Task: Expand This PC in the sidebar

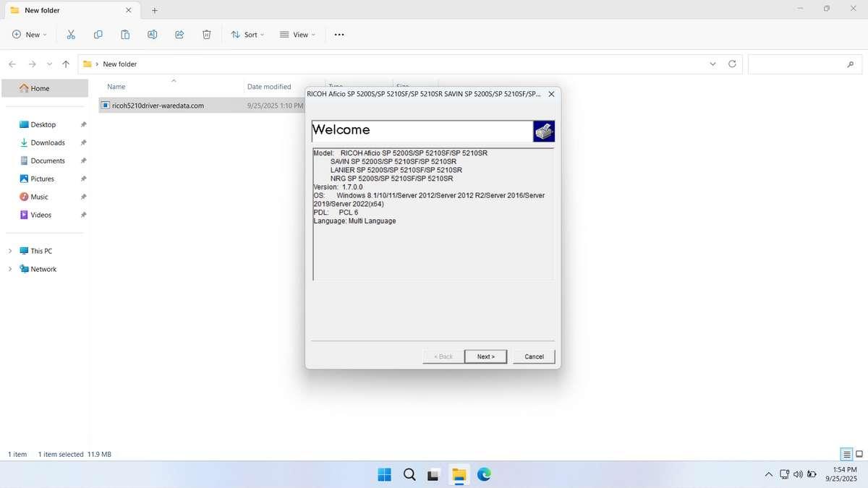Action: tap(9, 251)
